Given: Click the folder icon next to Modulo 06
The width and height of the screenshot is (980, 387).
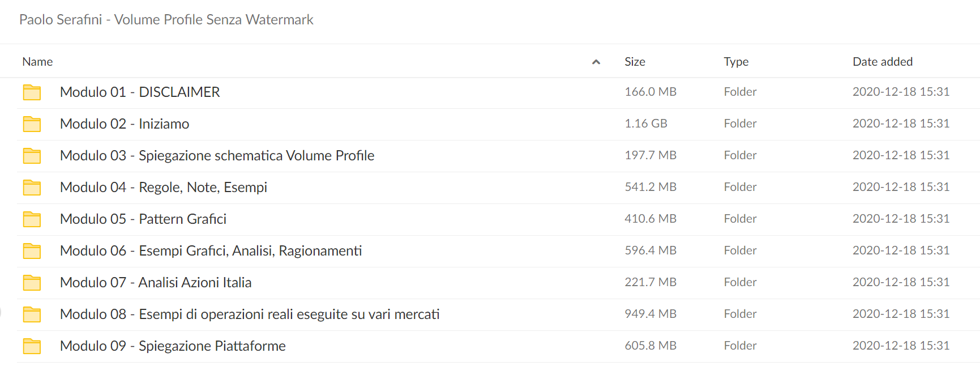Looking at the screenshot, I should pos(32,251).
